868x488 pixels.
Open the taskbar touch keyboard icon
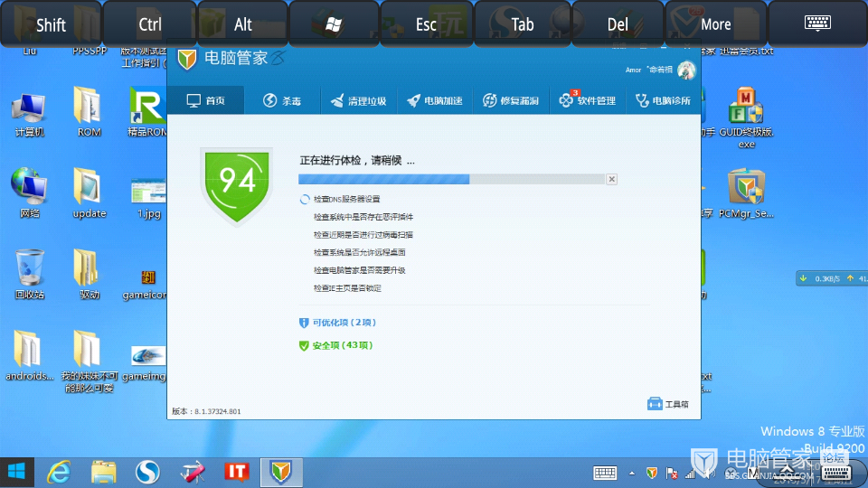click(605, 473)
